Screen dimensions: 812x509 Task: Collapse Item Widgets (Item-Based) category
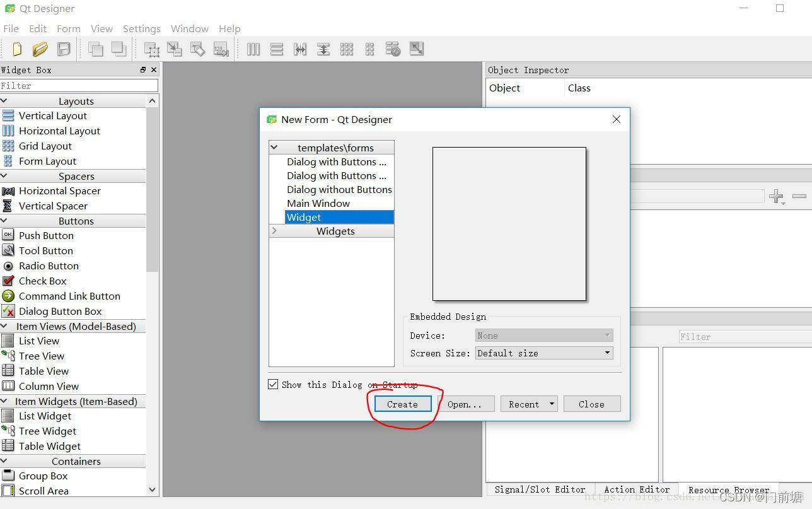pyautogui.click(x=4, y=401)
